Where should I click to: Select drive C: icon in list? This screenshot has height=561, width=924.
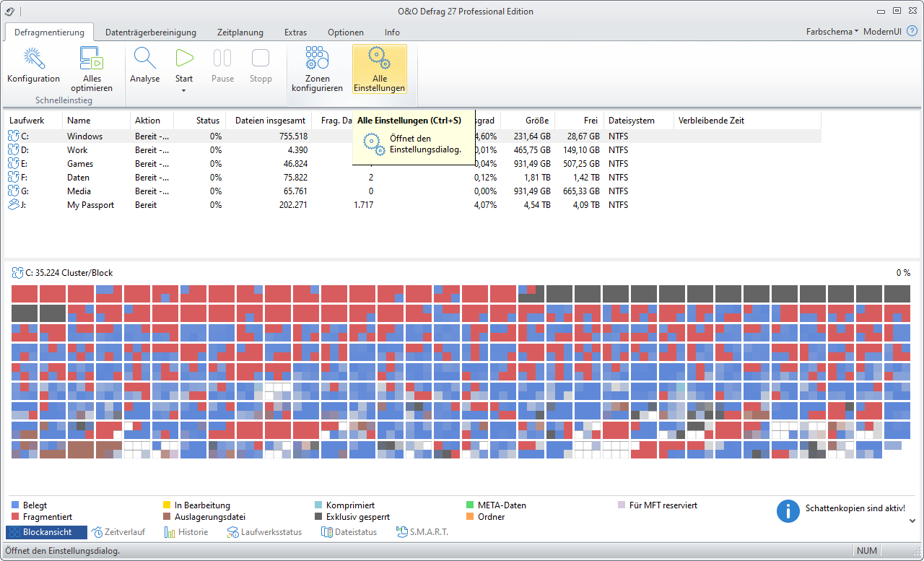coord(14,136)
